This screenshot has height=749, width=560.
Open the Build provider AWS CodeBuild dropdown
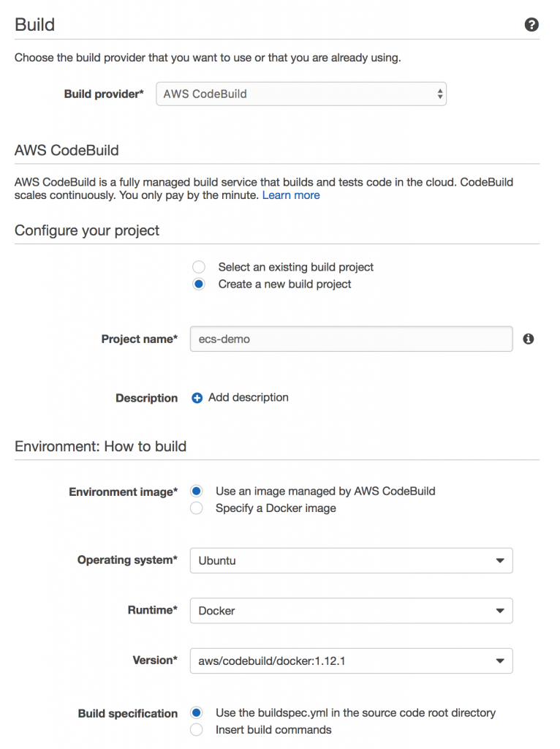[301, 94]
